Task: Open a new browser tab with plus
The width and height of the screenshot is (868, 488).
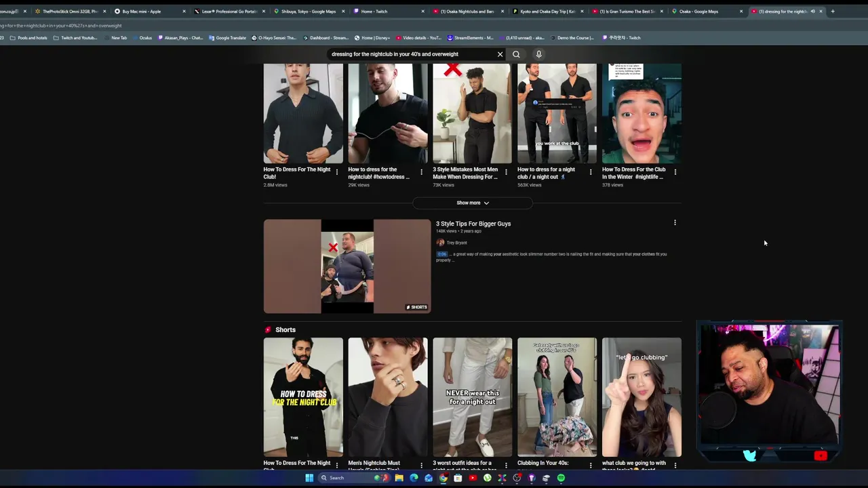Action: pyautogui.click(x=833, y=12)
